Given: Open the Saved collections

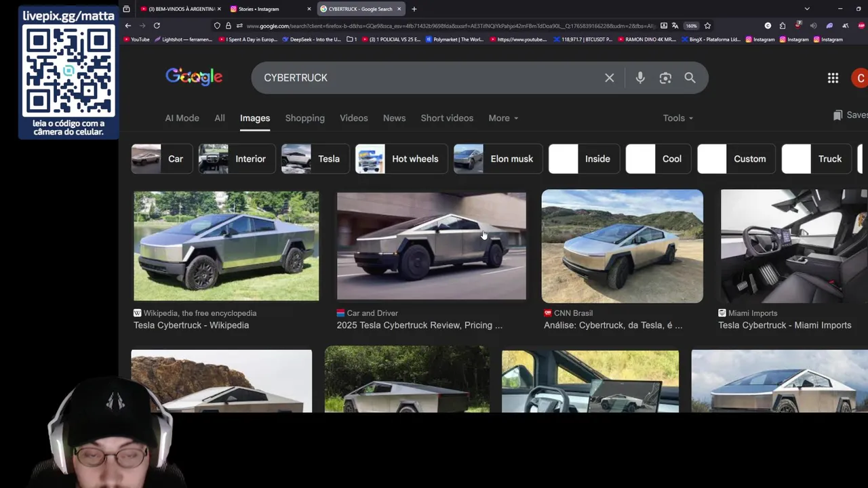Looking at the screenshot, I should 850,115.
